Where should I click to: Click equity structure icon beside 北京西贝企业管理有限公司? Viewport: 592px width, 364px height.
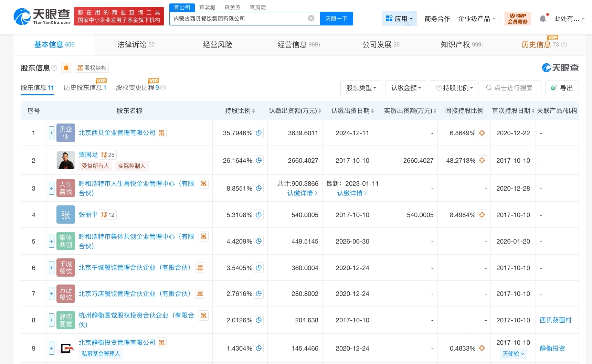click(x=162, y=133)
